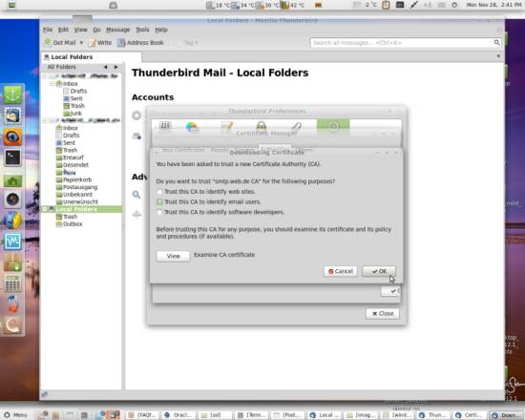Image resolution: width=525 pixels, height=420 pixels.
Task: Select the Local Folders tab
Action: tap(91, 57)
